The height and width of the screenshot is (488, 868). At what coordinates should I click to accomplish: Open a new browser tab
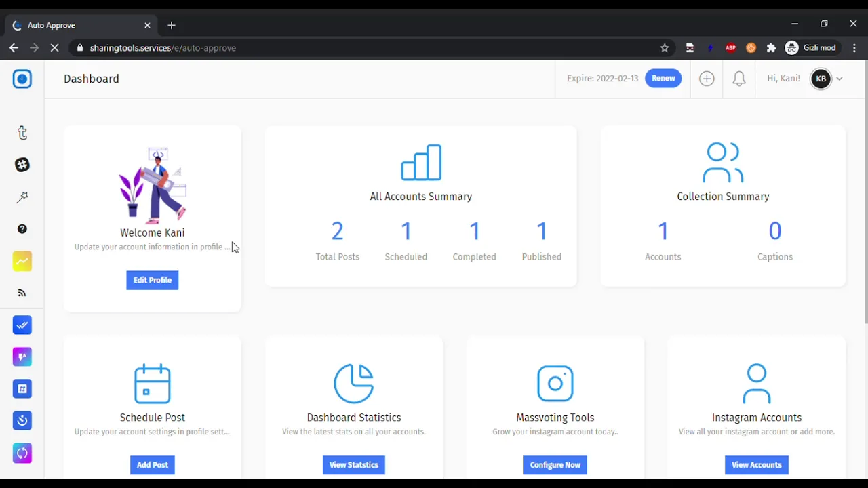click(x=172, y=25)
